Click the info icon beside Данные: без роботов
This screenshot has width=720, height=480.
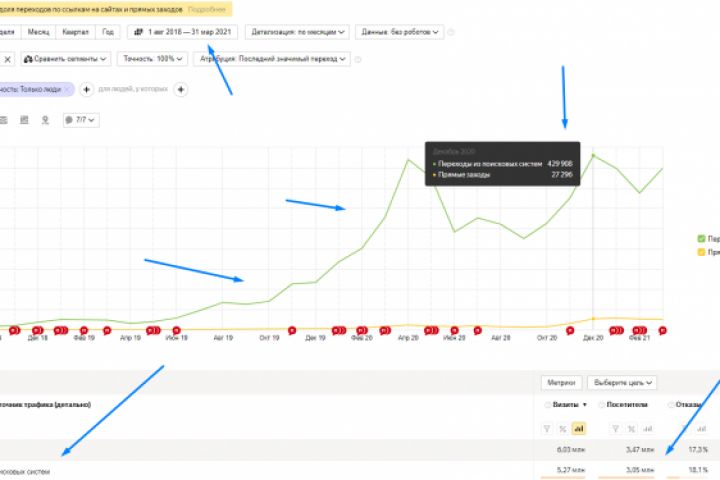point(451,32)
